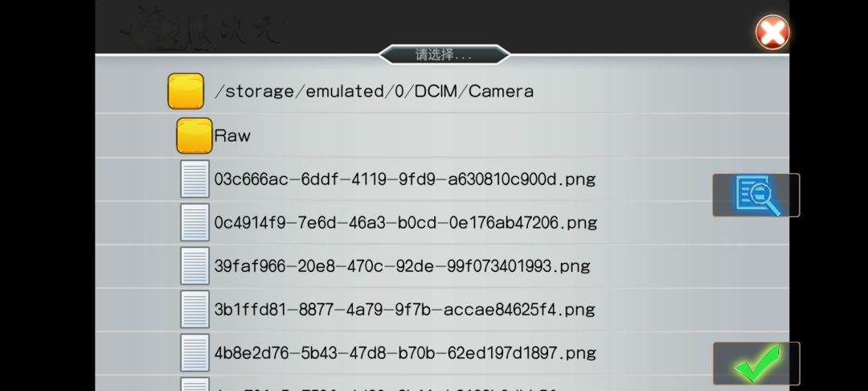The height and width of the screenshot is (391, 868).
Task: Choose 03c666ac-6ddf-4119-9fd9-a630810c900d.png
Action: tap(404, 179)
